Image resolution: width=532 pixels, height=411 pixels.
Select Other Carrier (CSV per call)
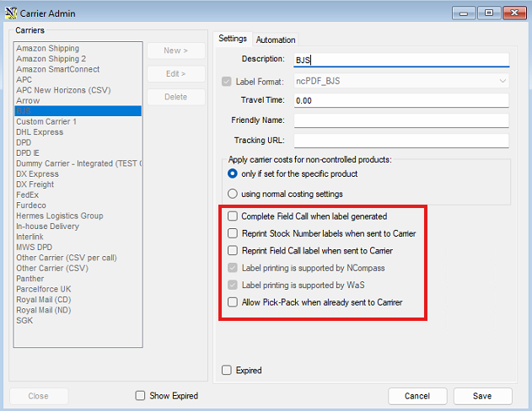click(x=78, y=258)
